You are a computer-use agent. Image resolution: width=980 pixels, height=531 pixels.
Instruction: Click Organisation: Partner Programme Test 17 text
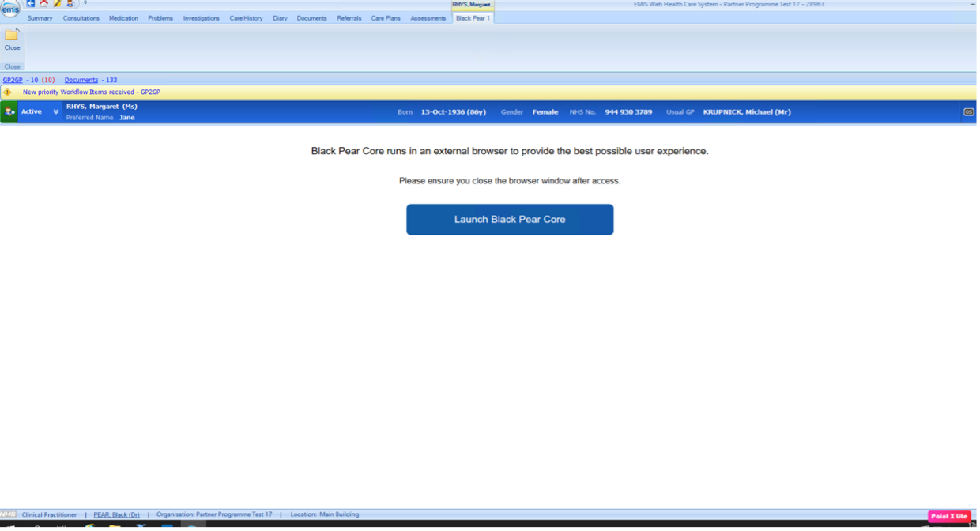point(214,514)
